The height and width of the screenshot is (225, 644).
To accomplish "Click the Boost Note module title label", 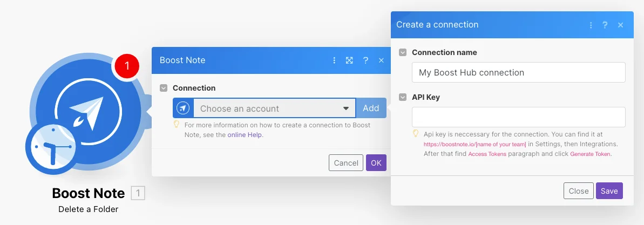I will pos(89,193).
